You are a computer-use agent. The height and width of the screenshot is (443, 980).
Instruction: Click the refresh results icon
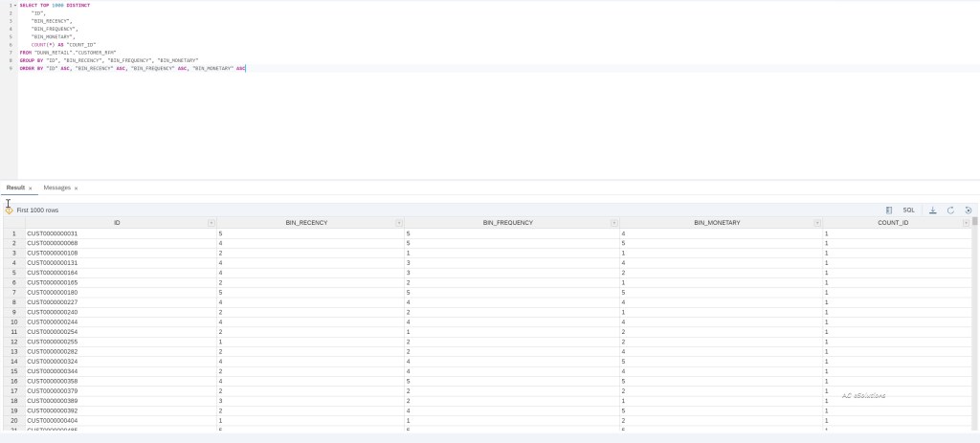click(x=950, y=210)
